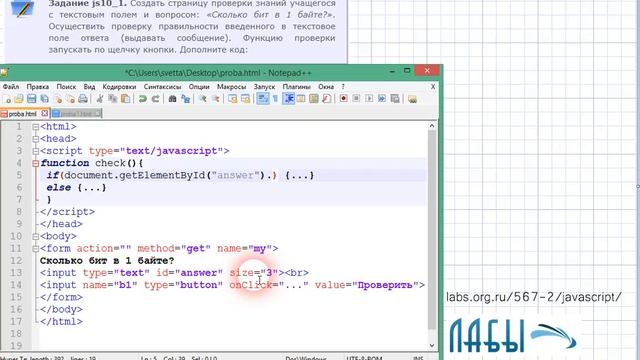Screen dimensions: 640x360
Task: Switch to the second inactive document tab
Action: (x=76, y=113)
